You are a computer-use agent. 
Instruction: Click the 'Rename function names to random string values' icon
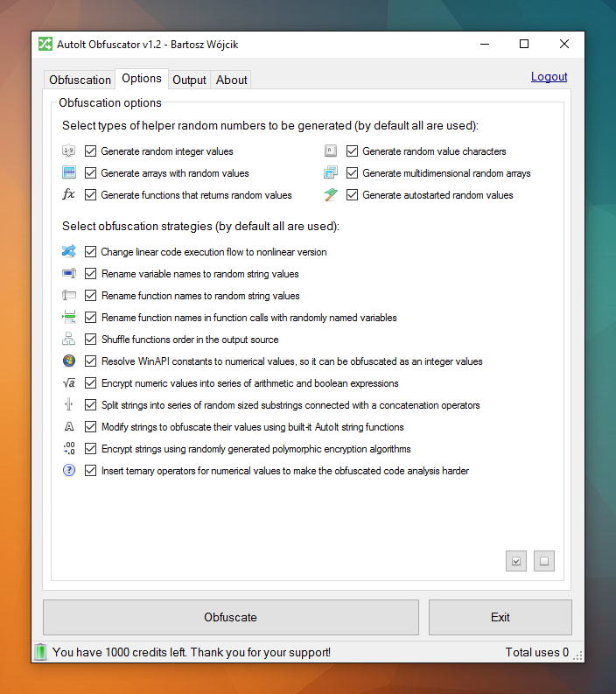click(x=68, y=295)
